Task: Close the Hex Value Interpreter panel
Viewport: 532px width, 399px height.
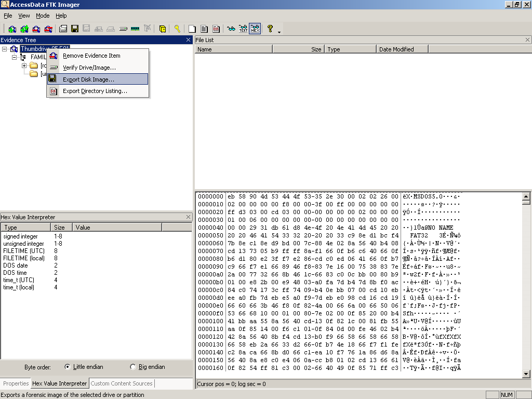Action: click(x=188, y=217)
